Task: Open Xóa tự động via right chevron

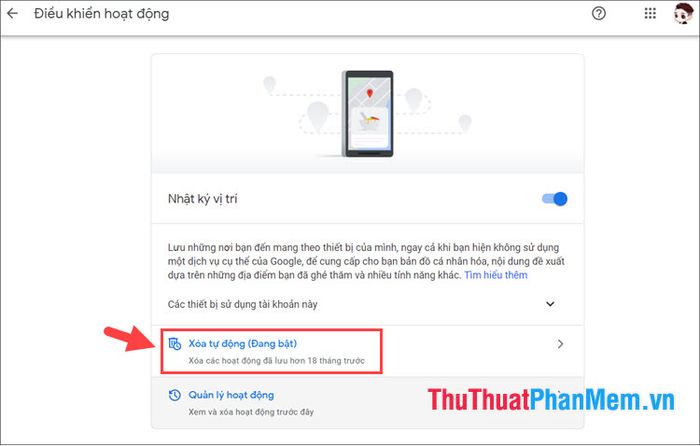Action: [x=560, y=344]
